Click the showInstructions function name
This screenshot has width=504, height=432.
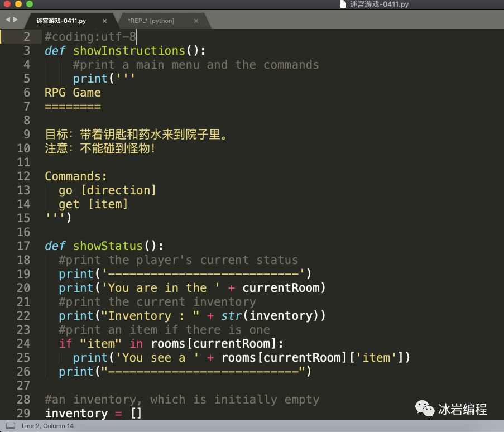pyautogui.click(x=129, y=50)
